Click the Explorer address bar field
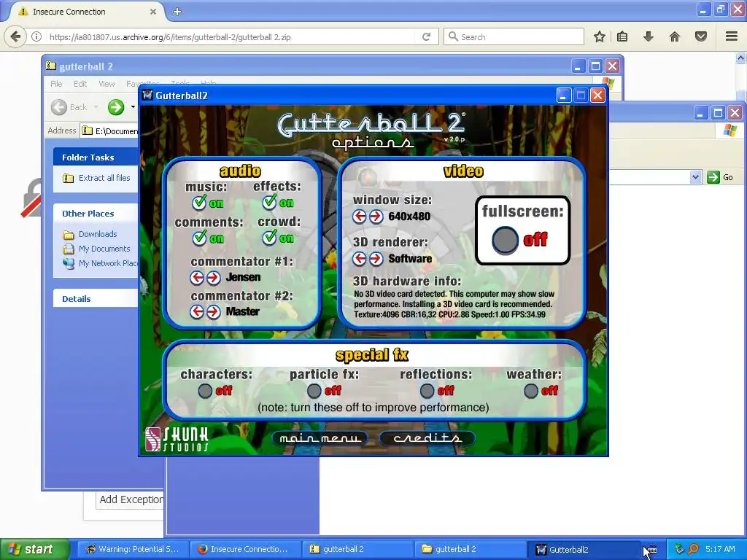 [x=109, y=131]
